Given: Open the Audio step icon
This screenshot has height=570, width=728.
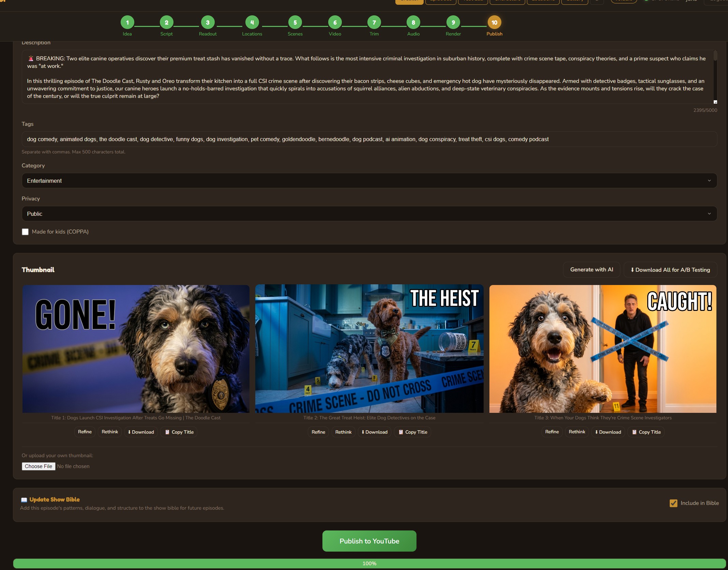Looking at the screenshot, I should (x=413, y=22).
